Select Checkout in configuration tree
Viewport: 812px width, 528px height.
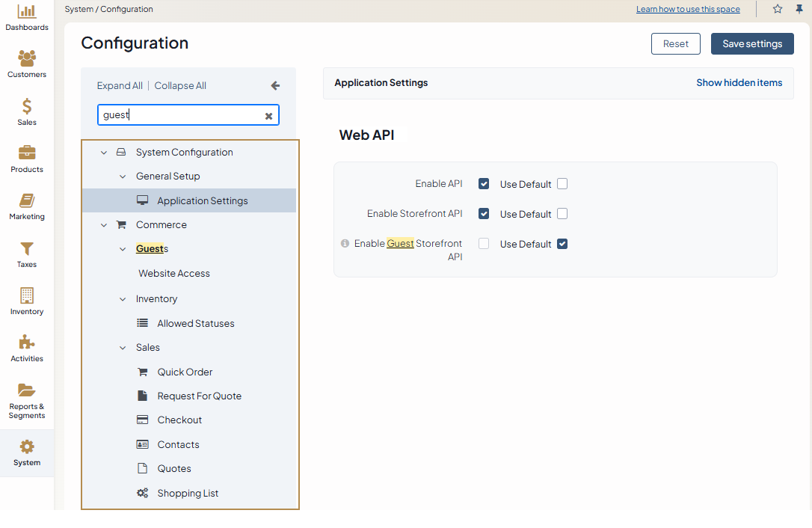[179, 420]
